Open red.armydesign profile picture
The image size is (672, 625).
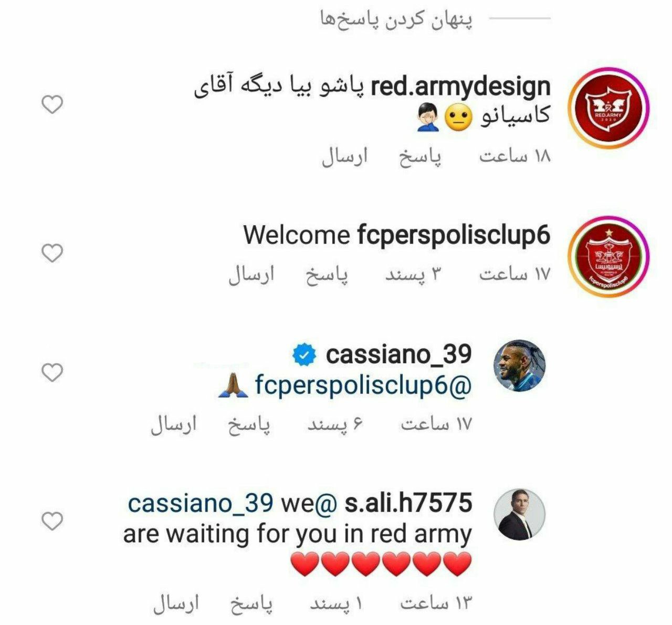click(x=610, y=108)
